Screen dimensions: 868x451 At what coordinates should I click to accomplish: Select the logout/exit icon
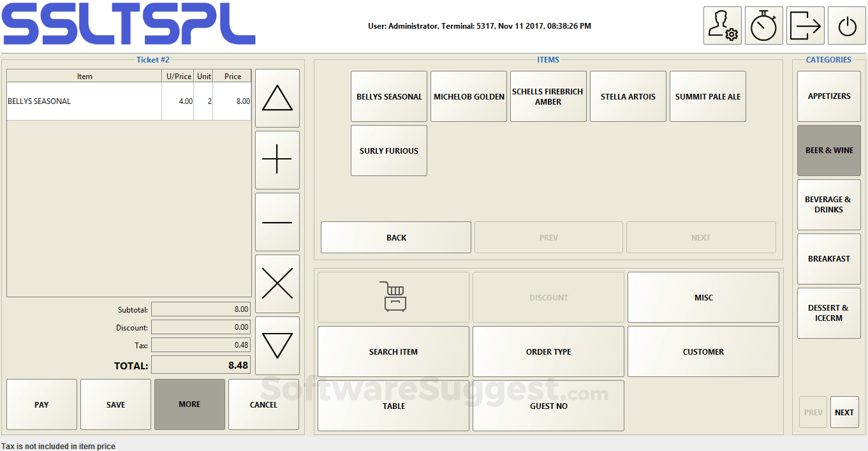click(805, 25)
